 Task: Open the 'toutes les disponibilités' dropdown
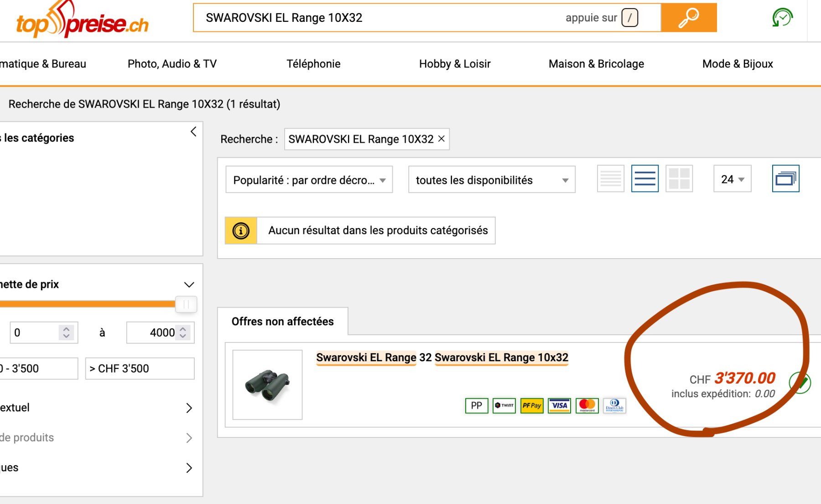tap(492, 180)
